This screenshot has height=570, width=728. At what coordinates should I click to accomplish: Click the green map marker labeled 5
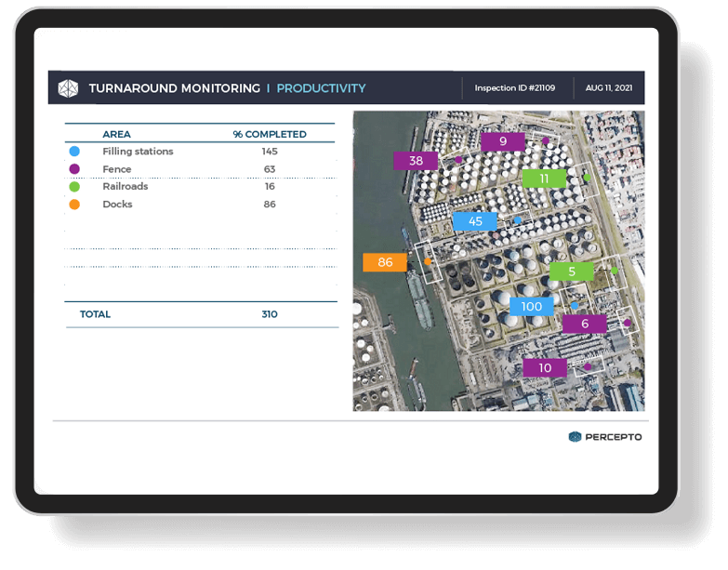click(x=572, y=272)
